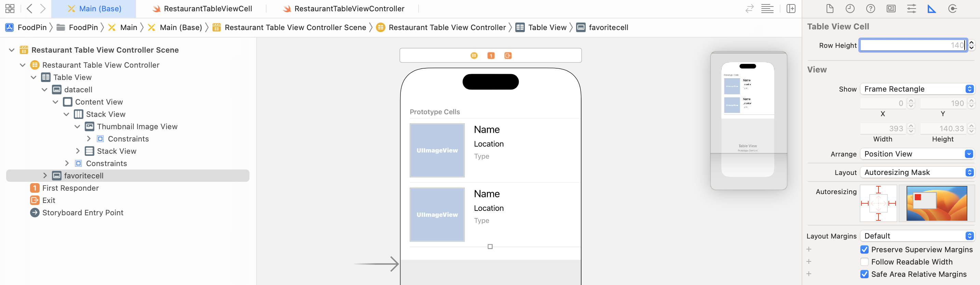Click the Row Height input field

[913, 45]
